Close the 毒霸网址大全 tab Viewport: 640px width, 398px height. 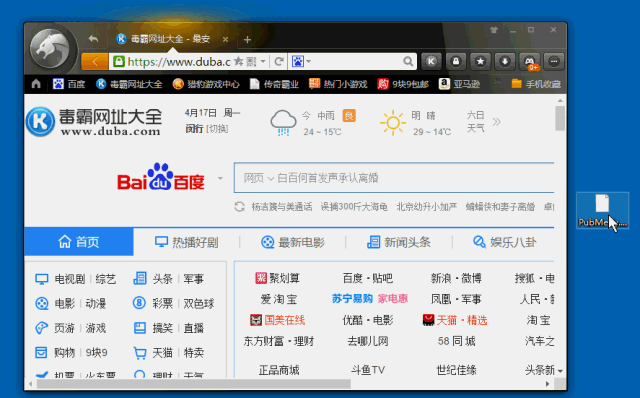(225, 39)
